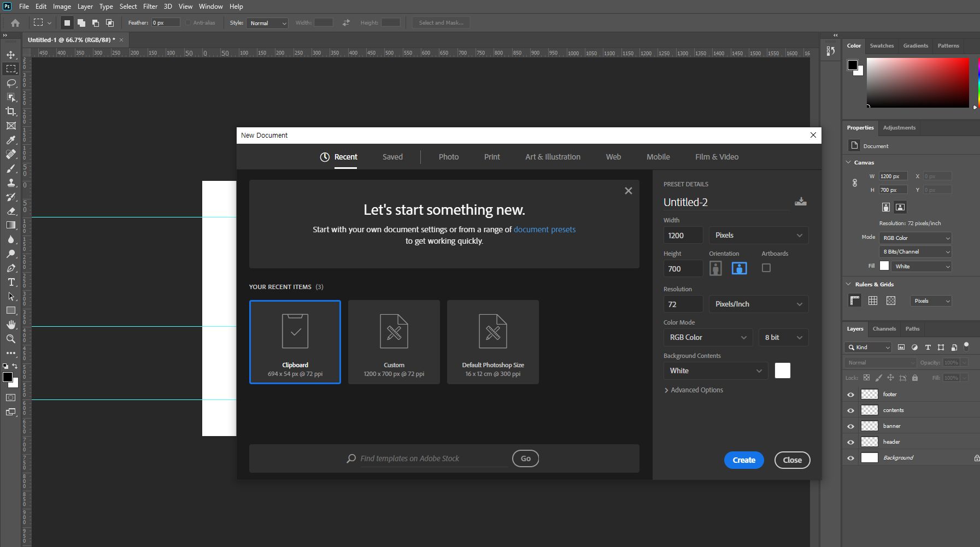Select the Clone Stamp tool

[11, 183]
